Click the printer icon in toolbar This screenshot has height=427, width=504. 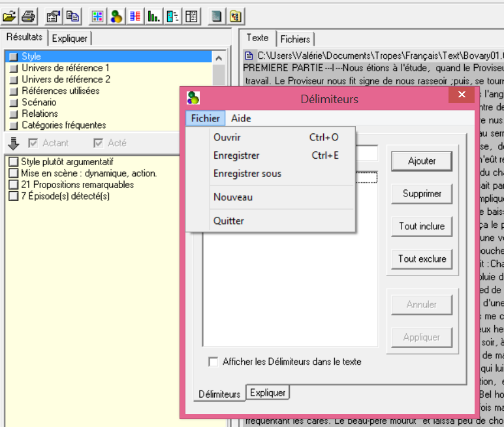point(29,16)
